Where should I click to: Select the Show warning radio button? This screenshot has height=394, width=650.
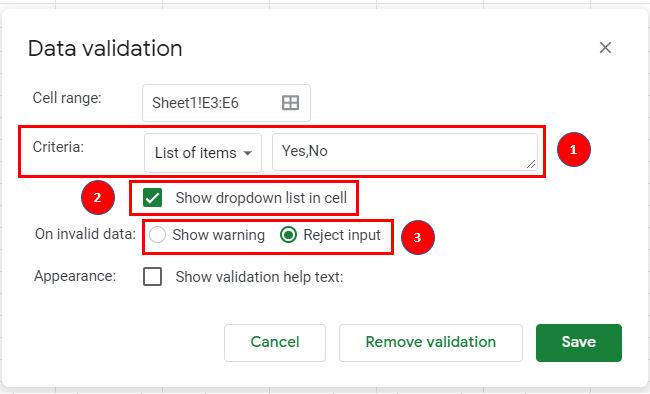[158, 235]
